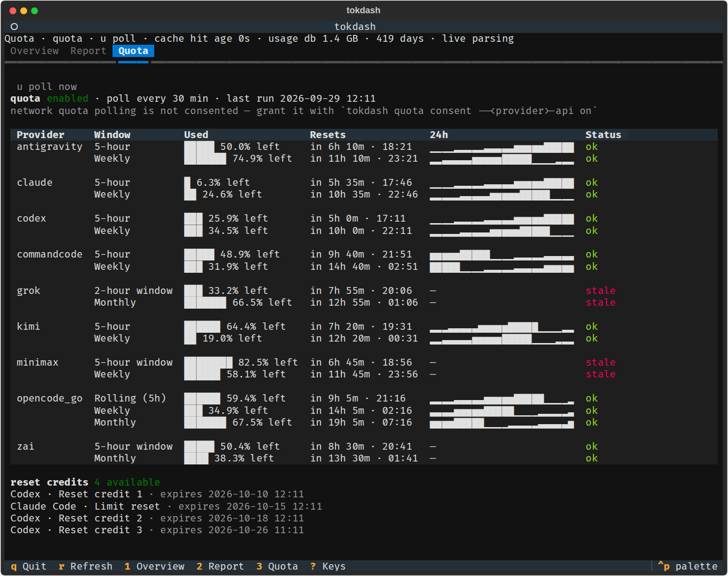This screenshot has height=576, width=728.
Task: Select the opencode_go provider name
Action: pos(49,398)
